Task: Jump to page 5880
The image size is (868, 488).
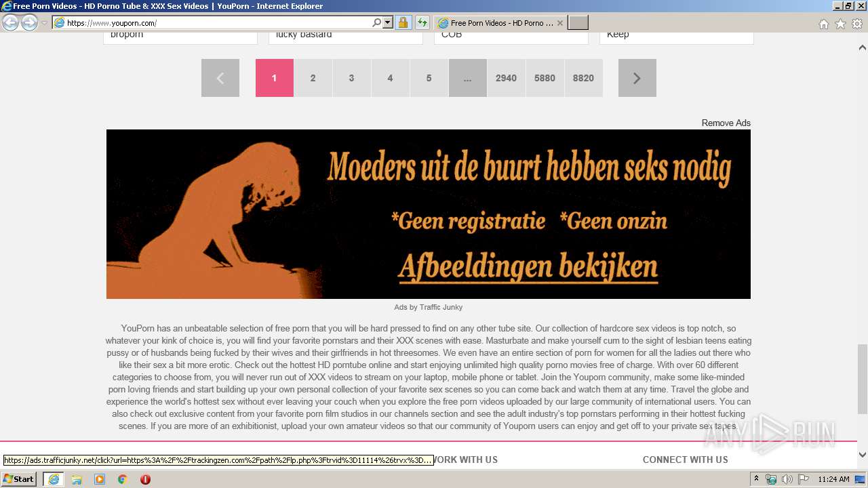Action: click(545, 78)
